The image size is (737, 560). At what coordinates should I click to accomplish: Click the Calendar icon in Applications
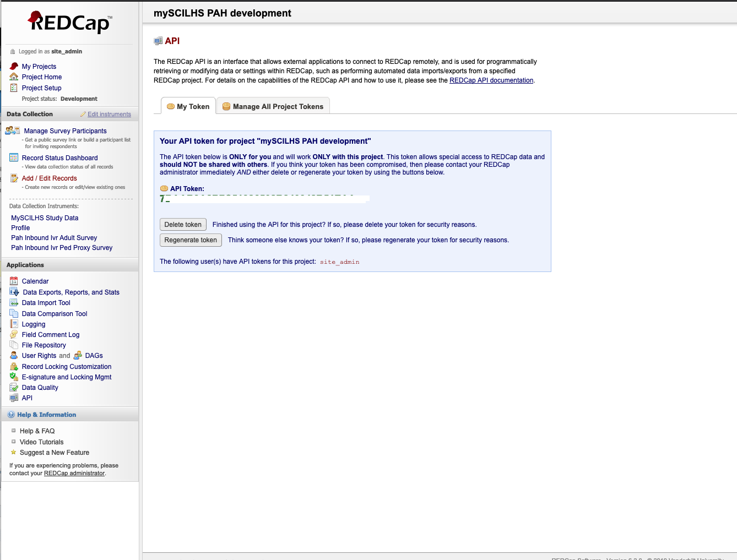point(14,281)
